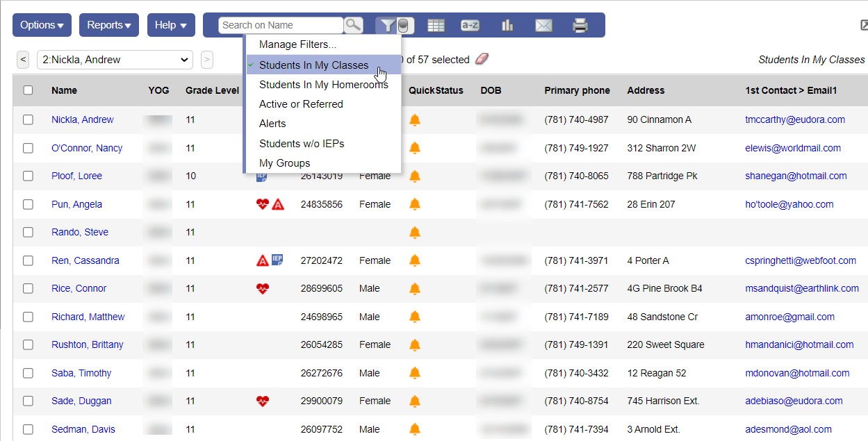Check the checkbox next to Pun, Angela
This screenshot has width=868, height=441.
28,204
